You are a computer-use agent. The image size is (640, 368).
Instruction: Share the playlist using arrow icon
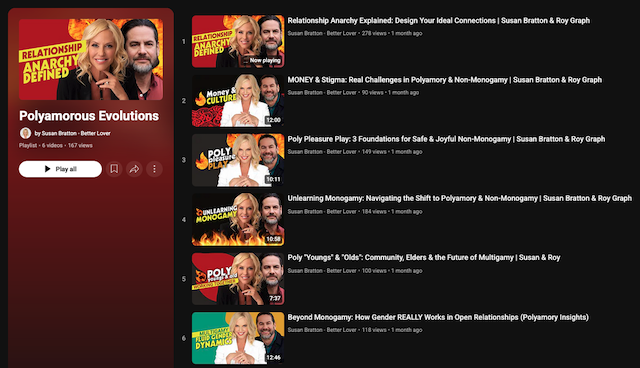pyautogui.click(x=134, y=169)
